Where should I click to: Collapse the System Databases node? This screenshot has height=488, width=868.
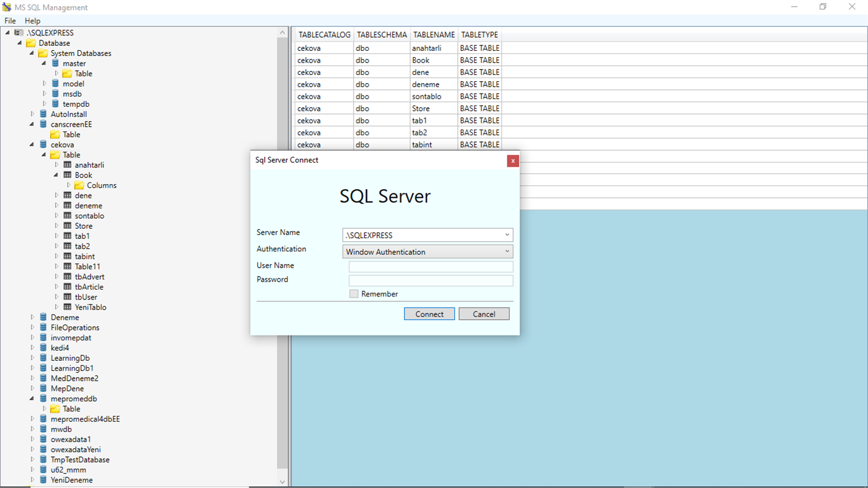(x=32, y=53)
